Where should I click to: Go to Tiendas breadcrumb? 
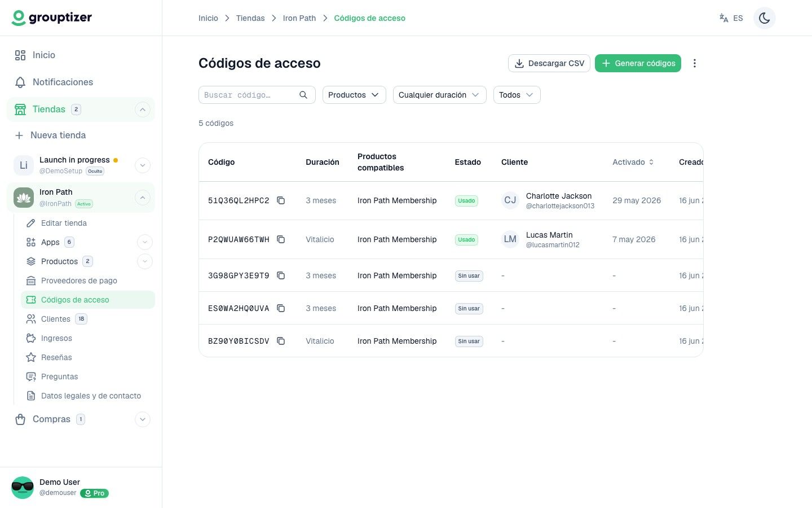pyautogui.click(x=250, y=18)
